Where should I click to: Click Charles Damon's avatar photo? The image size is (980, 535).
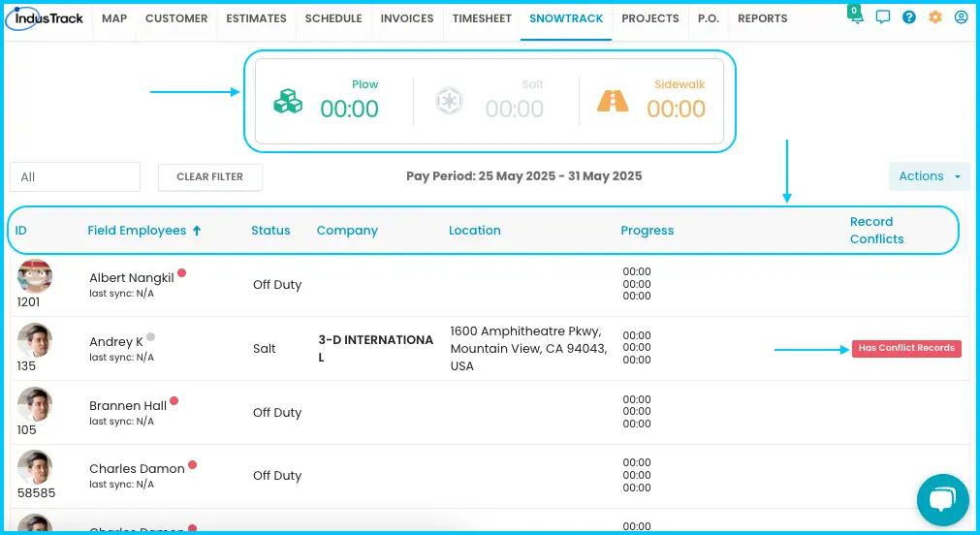click(x=34, y=467)
